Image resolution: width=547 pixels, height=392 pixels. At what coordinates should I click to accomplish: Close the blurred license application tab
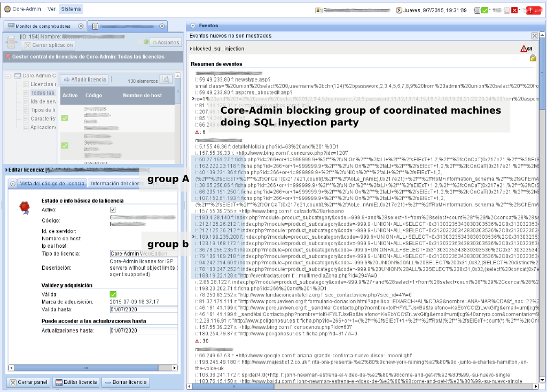(x=162, y=26)
